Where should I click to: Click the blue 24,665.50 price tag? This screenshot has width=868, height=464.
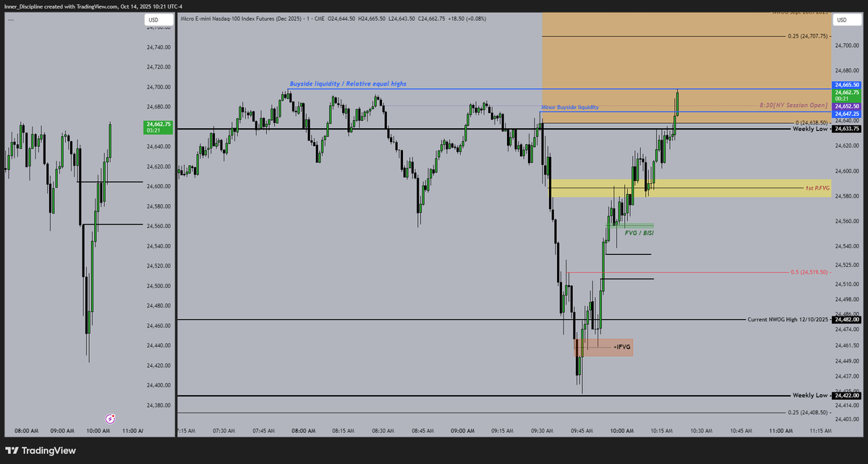point(846,85)
